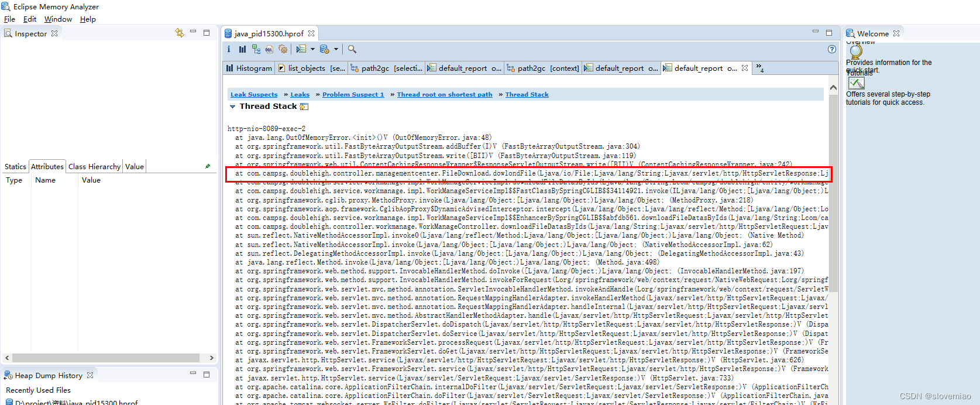Show hidden tabs via the »4 chevron
Screen dimensions: 980x405
pyautogui.click(x=759, y=68)
